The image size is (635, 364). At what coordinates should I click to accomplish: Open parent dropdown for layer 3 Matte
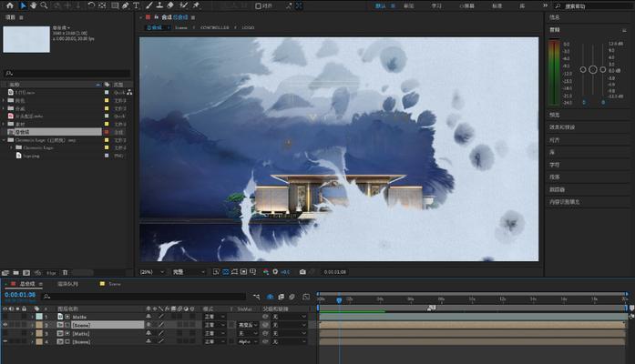click(289, 333)
